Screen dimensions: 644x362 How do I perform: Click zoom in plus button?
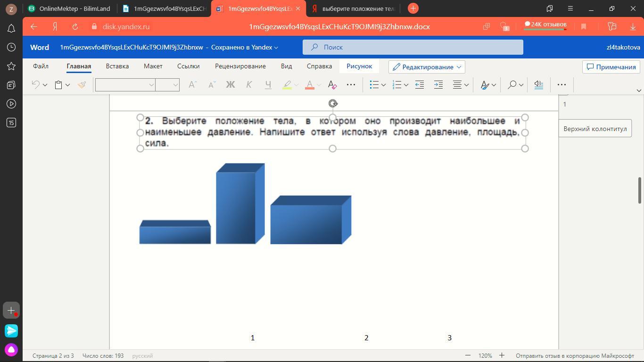click(502, 355)
